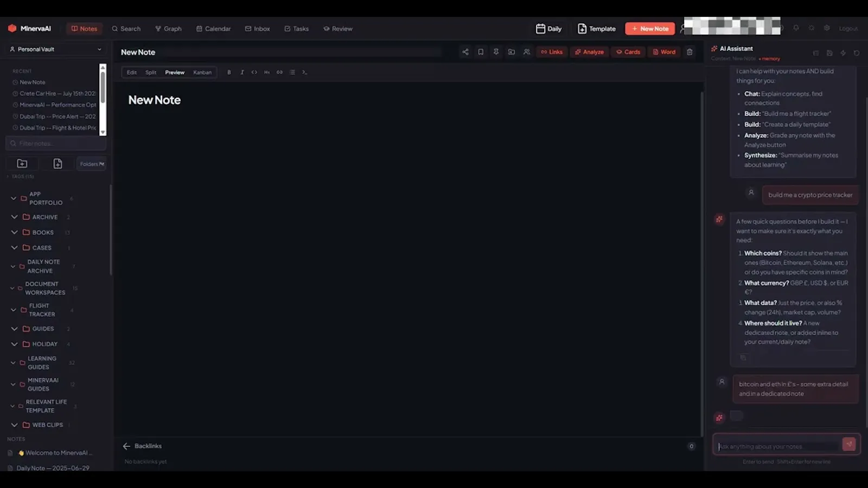Image resolution: width=868 pixels, height=488 pixels.
Task: Send message in AI Assistant
Action: pos(848,444)
